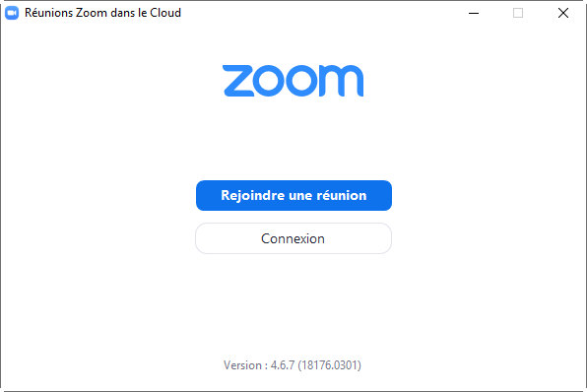Open the Connexion sign-in button
587x392 pixels.
coord(293,238)
